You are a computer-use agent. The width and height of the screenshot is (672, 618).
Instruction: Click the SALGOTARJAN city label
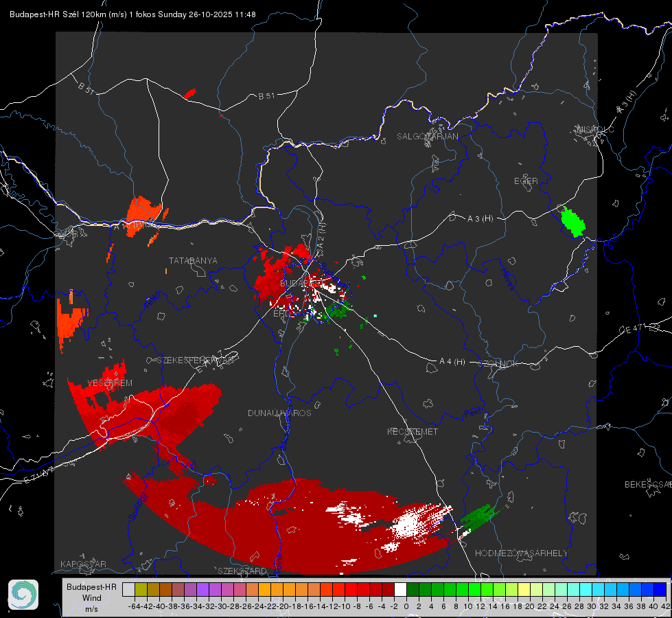pos(427,137)
